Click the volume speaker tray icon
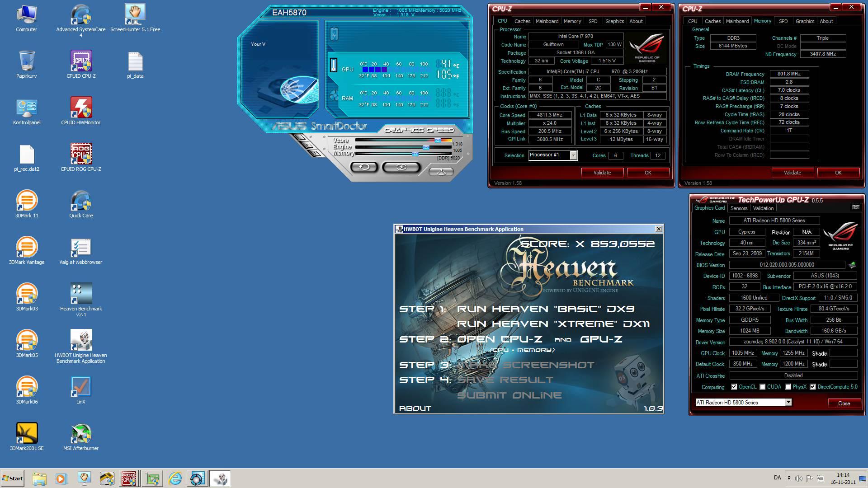The width and height of the screenshot is (868, 488). 799,478
